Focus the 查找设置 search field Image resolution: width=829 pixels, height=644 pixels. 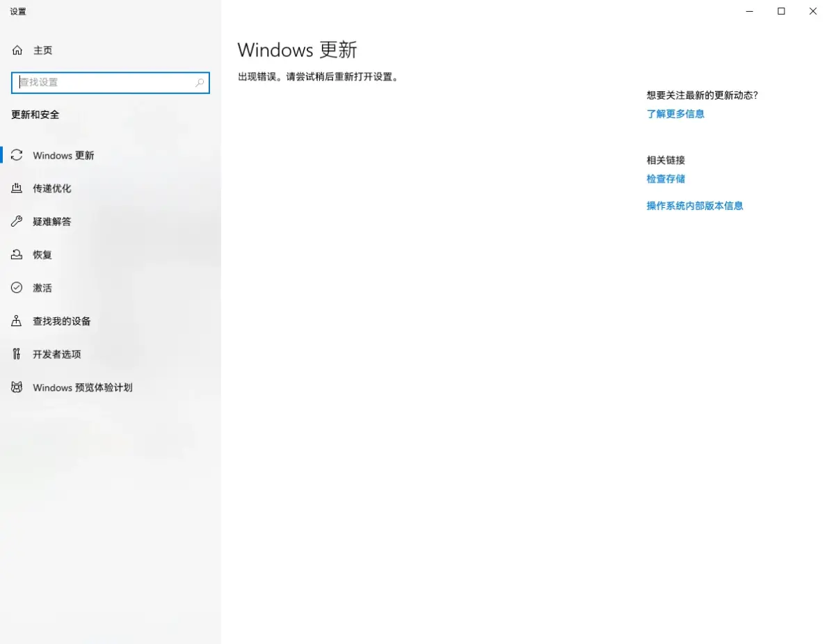104,83
